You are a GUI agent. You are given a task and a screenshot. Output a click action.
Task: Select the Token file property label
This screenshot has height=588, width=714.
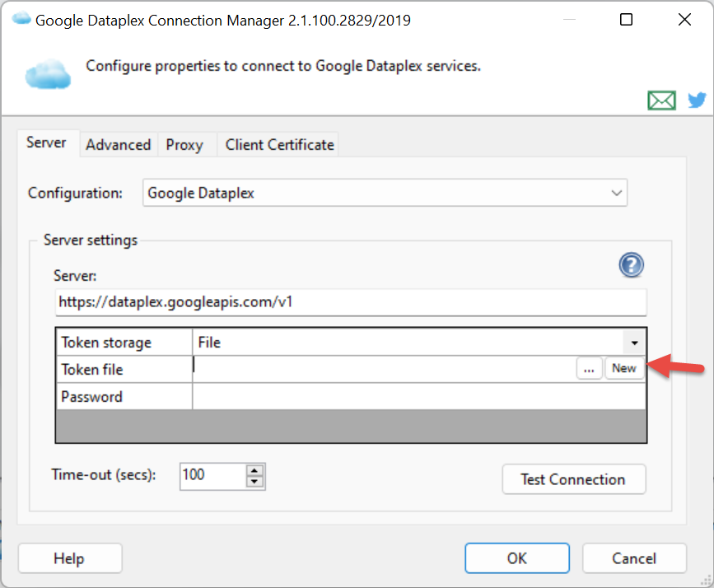coord(124,370)
